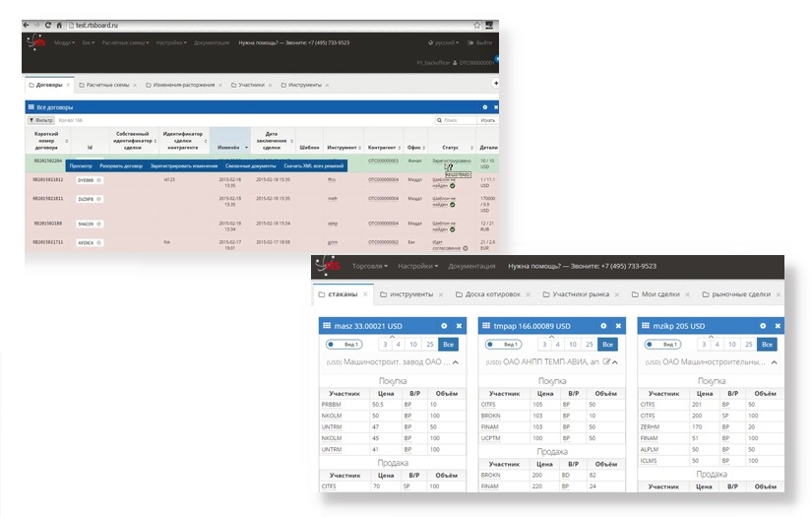The image size is (812, 517).
Task: Select Все depth in tmpap panel
Action: click(607, 344)
